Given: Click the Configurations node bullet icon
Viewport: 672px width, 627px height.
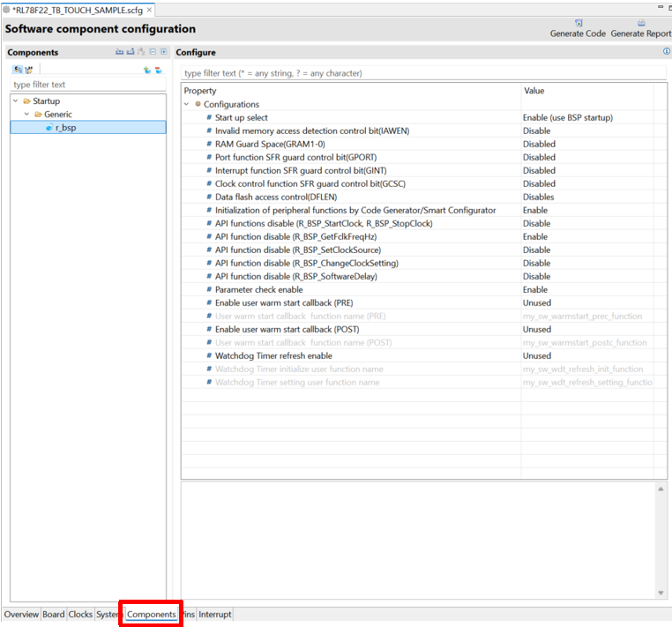Looking at the screenshot, I should (198, 104).
